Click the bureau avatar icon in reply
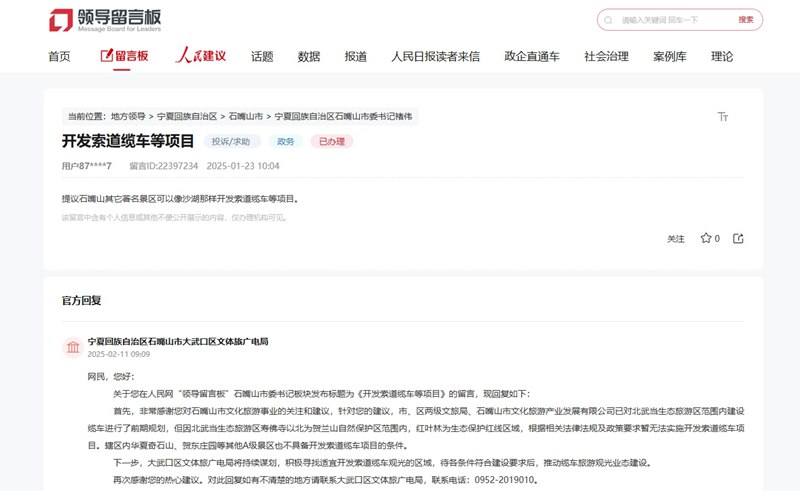Viewport: 800px width, 491px height. (x=73, y=347)
